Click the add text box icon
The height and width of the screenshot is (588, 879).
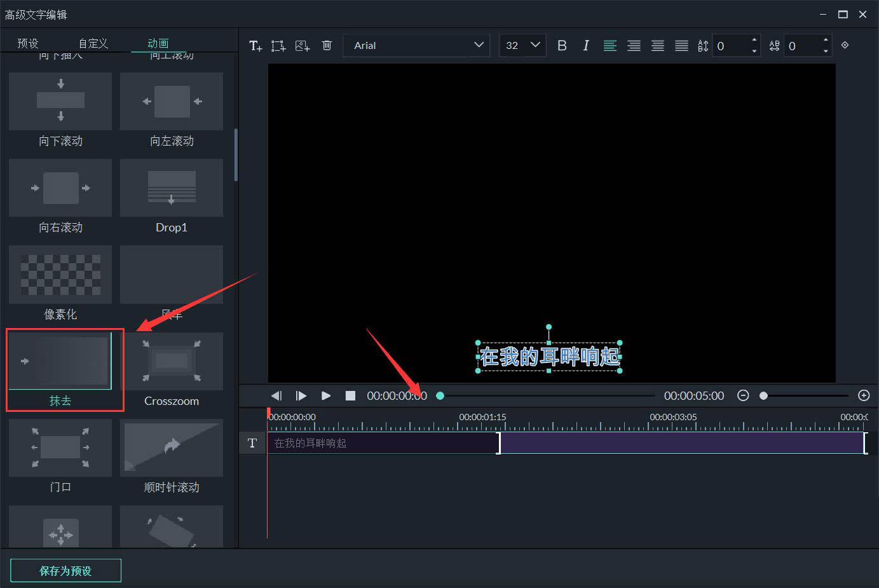pyautogui.click(x=278, y=45)
